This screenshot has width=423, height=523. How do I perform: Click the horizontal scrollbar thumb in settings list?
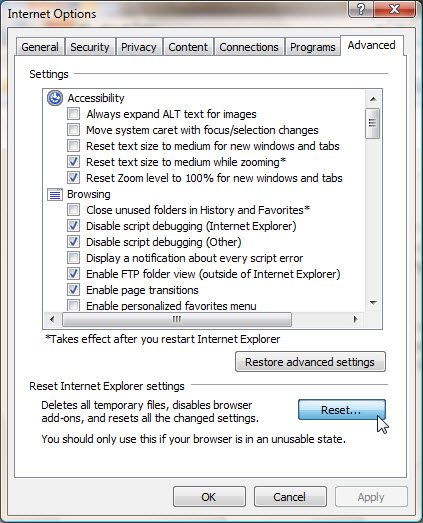[x=177, y=320]
